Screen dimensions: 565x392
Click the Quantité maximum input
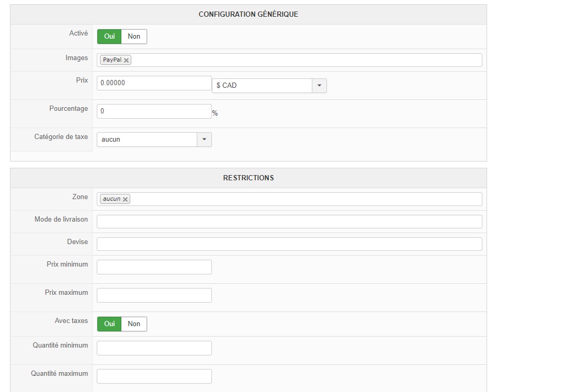tap(154, 376)
